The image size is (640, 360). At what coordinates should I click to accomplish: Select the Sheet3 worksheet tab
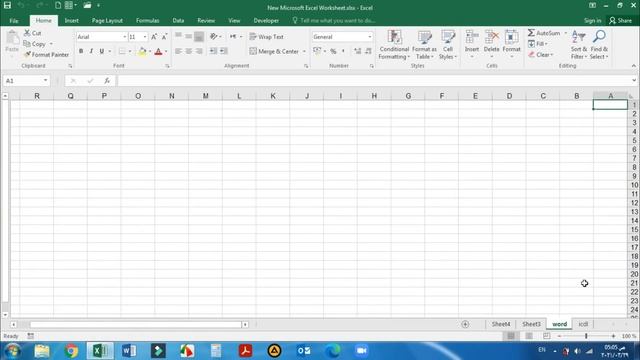531,324
